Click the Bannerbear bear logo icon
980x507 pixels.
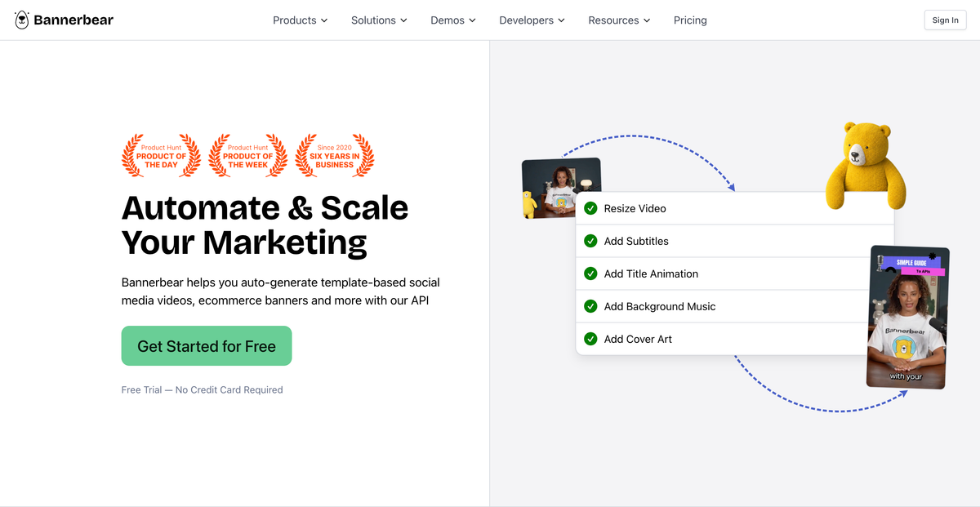coord(22,20)
